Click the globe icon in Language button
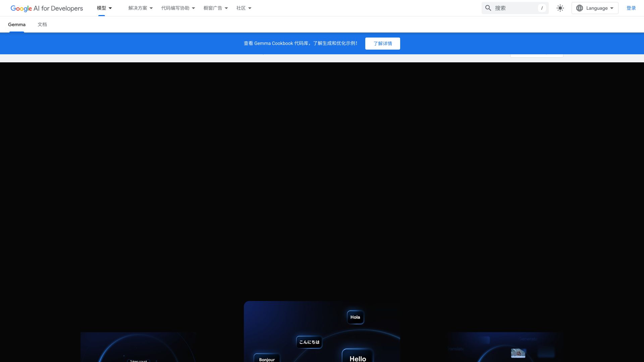Screen dimensions: 644x362 (x=580, y=8)
